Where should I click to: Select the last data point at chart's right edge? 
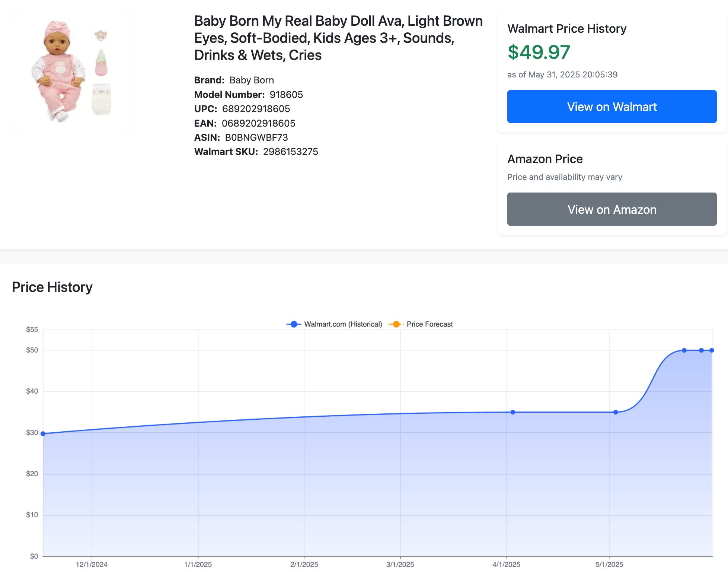point(712,350)
